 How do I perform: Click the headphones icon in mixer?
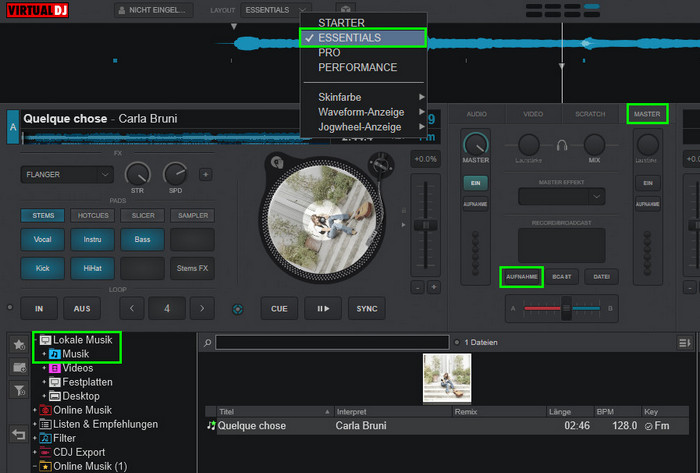point(562,145)
